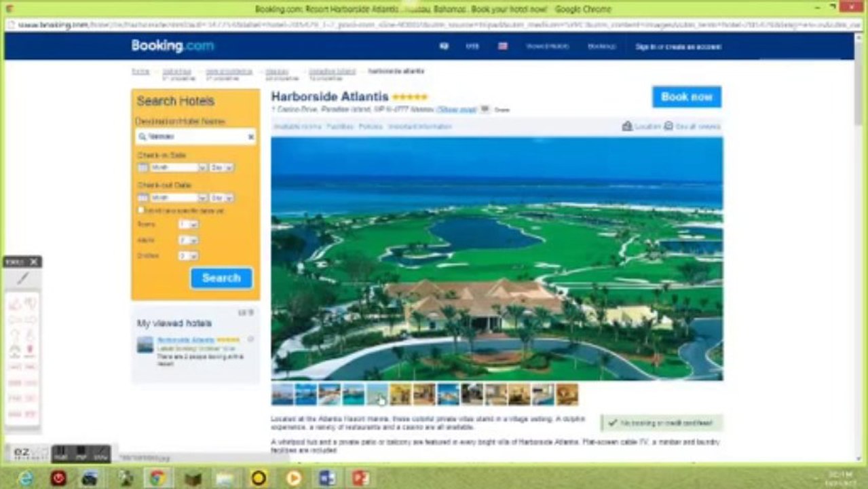
Task: Select the second photo thumbnail
Action: [306, 395]
